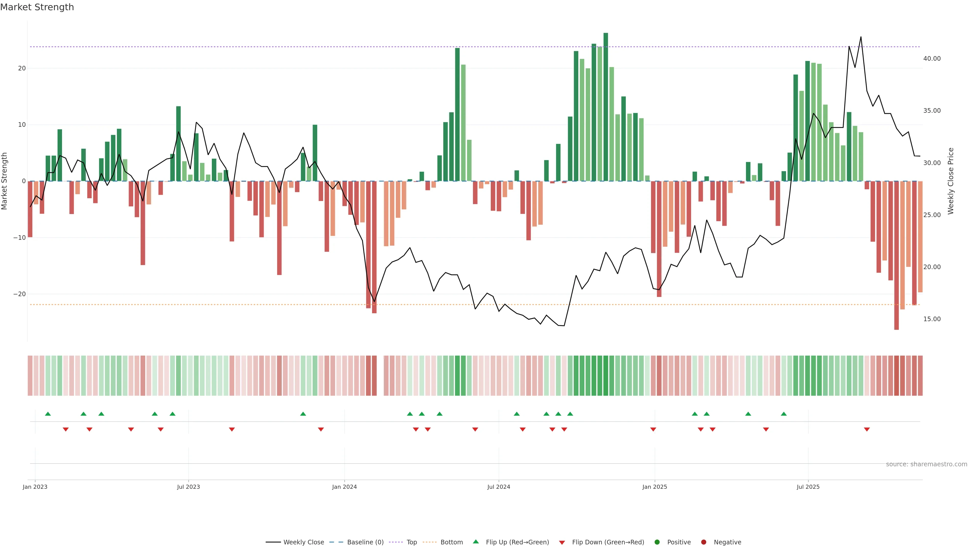
Task: Click the green Positive circle icon in legend
Action: 657,542
